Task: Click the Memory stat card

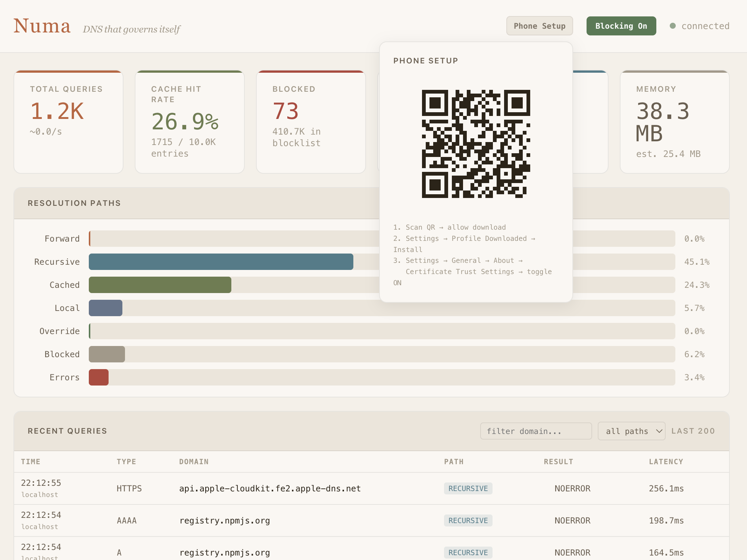Action: [x=675, y=122]
